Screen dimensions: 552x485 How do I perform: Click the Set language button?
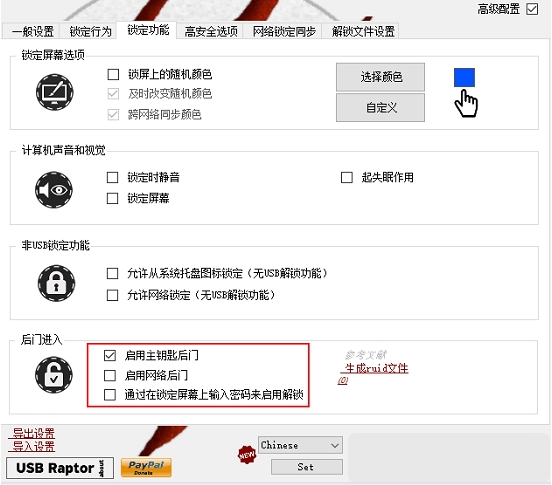click(x=307, y=467)
